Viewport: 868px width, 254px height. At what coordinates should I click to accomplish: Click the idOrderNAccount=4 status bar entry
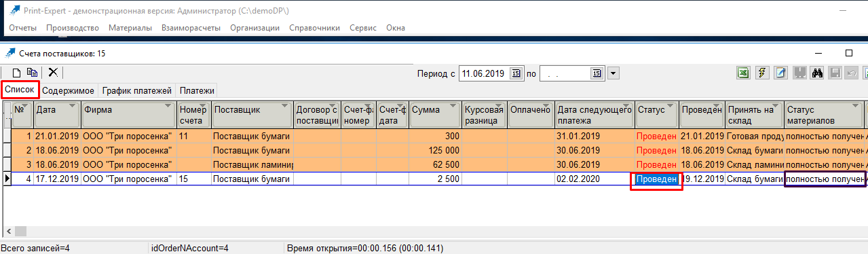[189, 249]
